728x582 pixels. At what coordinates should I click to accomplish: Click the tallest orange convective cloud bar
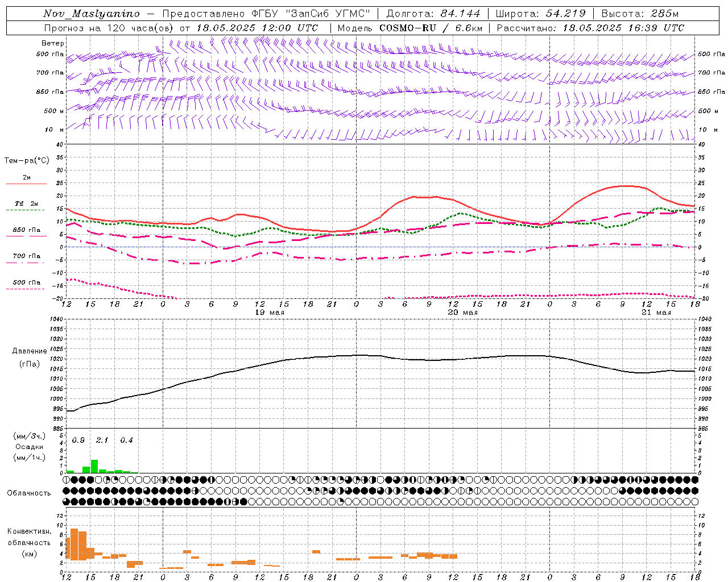coord(74,544)
